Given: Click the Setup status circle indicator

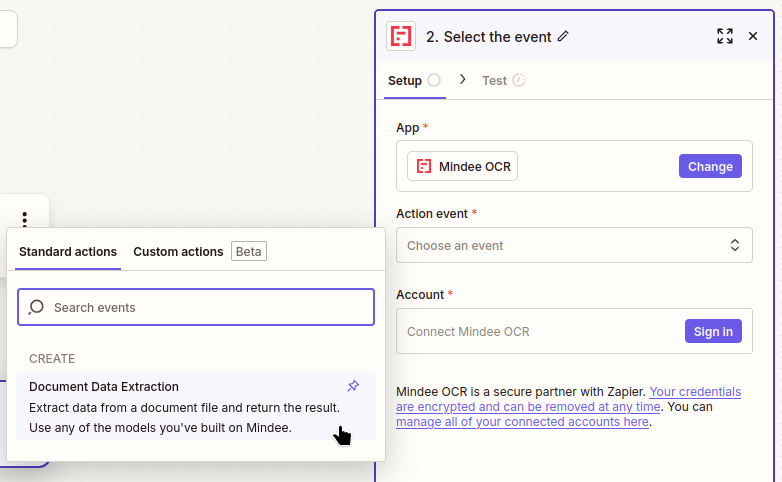Looking at the screenshot, I should coord(434,80).
